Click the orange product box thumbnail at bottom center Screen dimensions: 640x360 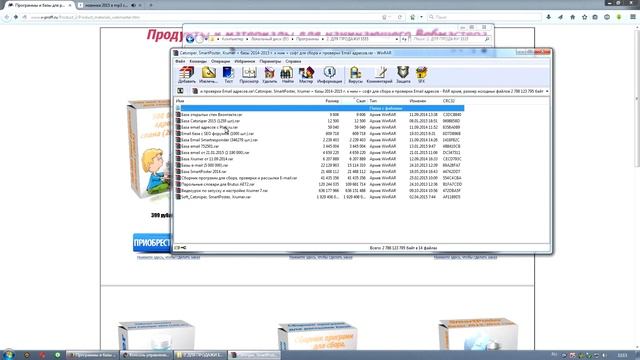(318, 336)
